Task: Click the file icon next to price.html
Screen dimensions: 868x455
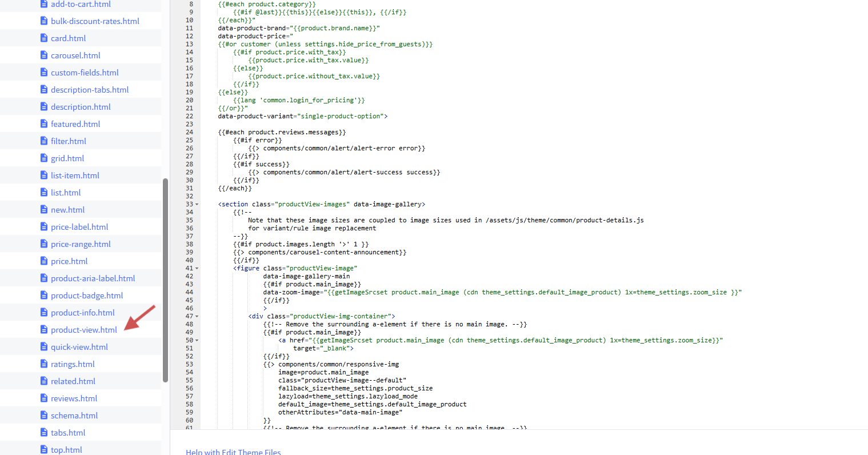Action: click(x=44, y=261)
